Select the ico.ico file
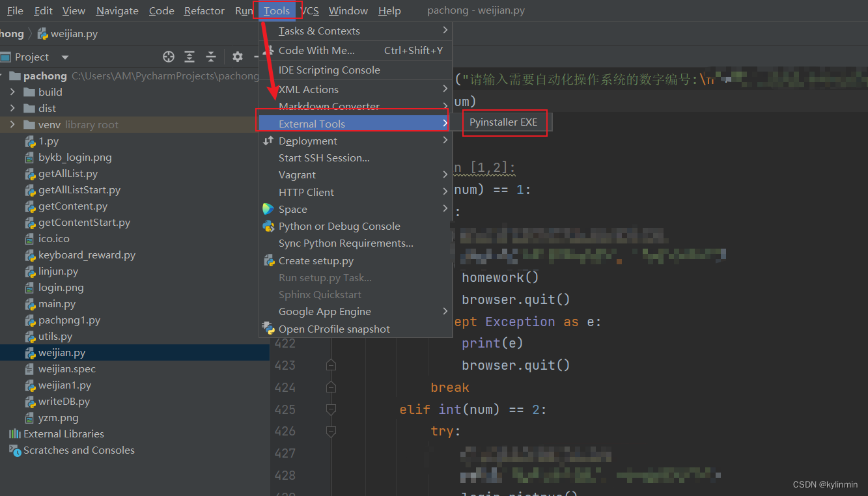This screenshot has height=496, width=868. tap(53, 238)
